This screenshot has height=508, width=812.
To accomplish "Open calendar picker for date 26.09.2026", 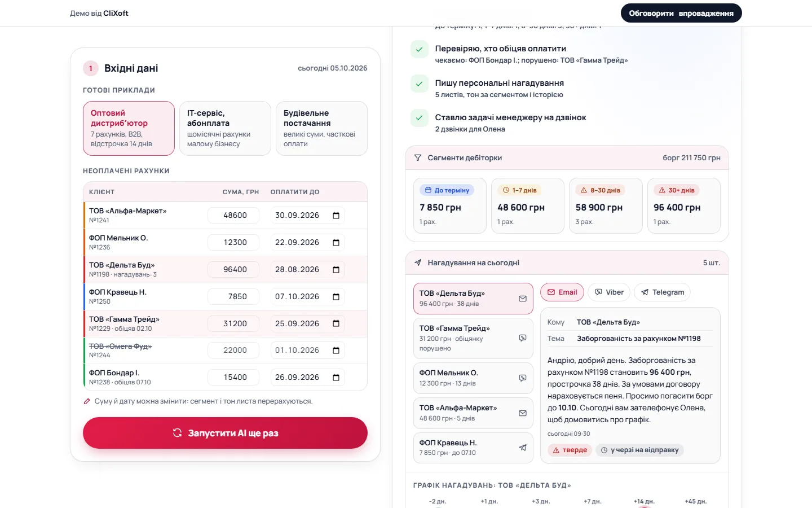I will (x=336, y=378).
